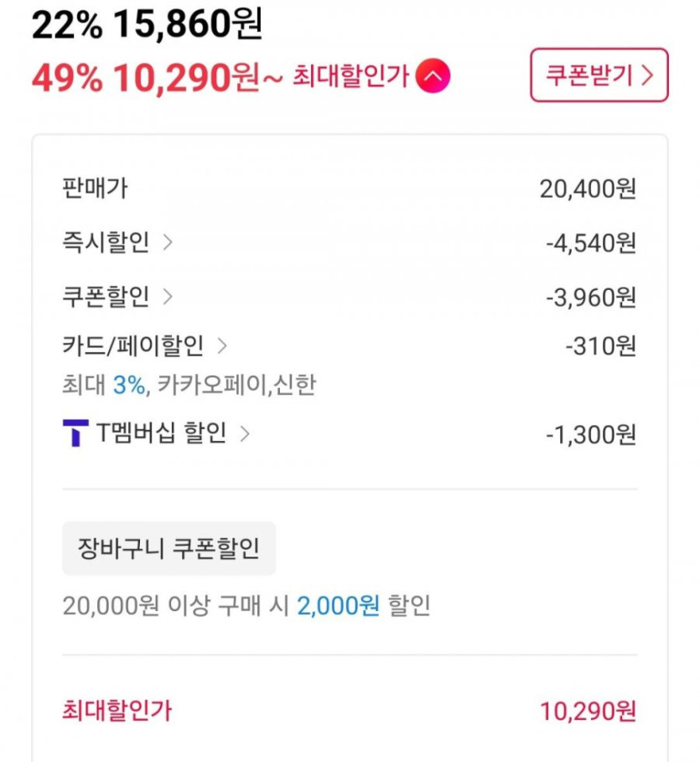The height and width of the screenshot is (762, 700).
Task: Open the T멤버십 할인 chevron arrow
Action: tap(245, 433)
